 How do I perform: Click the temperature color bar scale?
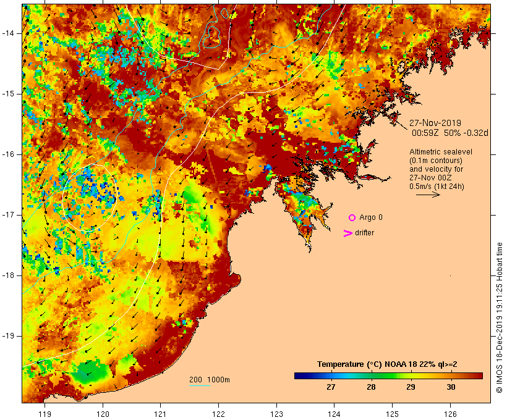tap(388, 376)
